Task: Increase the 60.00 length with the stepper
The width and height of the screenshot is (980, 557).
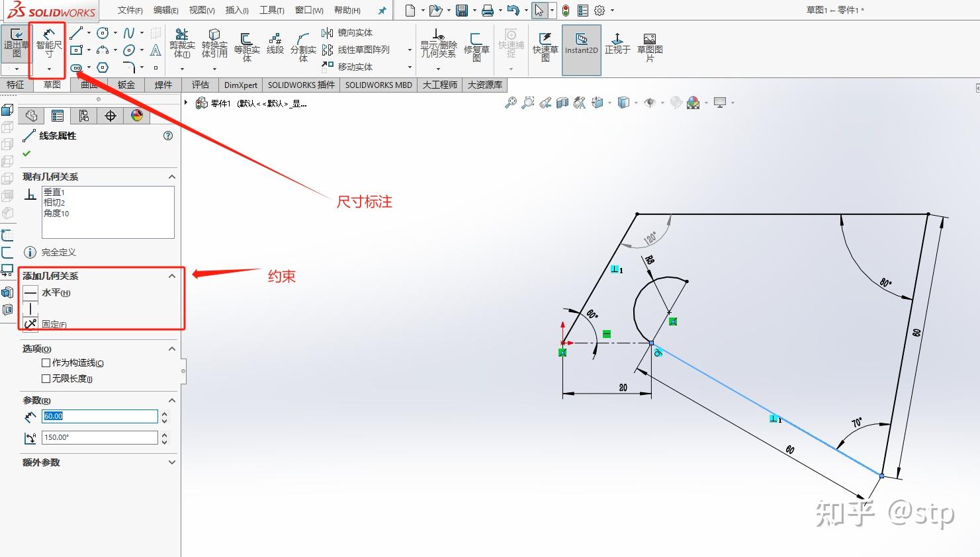Action: click(x=163, y=412)
